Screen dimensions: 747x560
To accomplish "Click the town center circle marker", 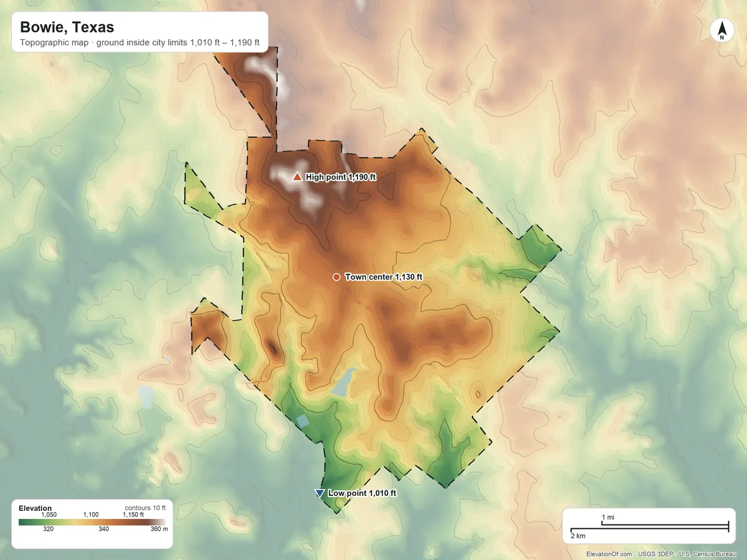I will (336, 277).
